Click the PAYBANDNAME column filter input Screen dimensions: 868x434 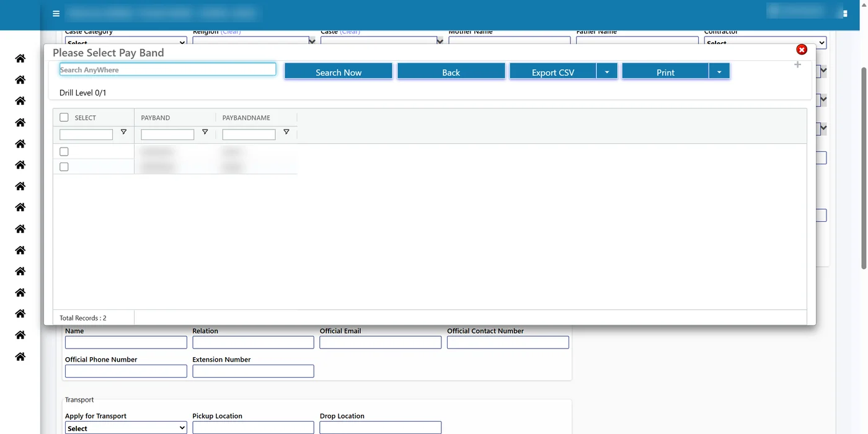(x=249, y=135)
